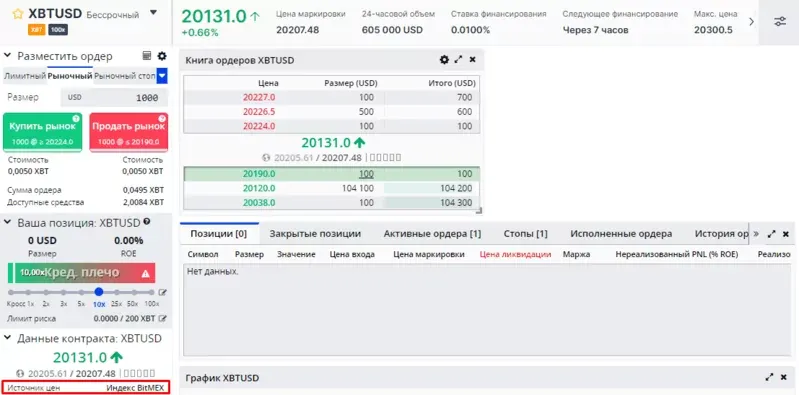Switch to the Закрытые позиции tab
Screen dimensions: 799x395
(315, 233)
